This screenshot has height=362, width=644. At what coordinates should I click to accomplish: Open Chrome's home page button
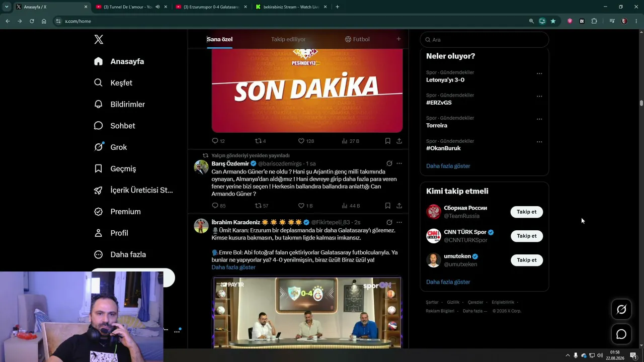(44, 21)
